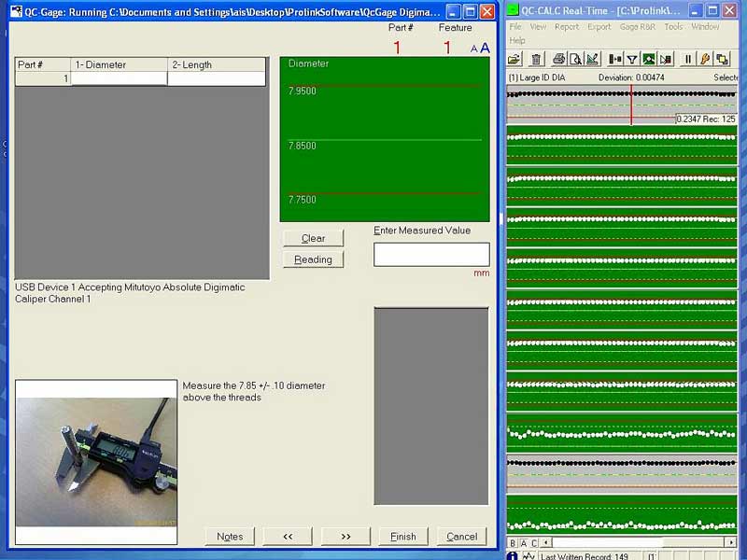The image size is (747, 560).
Task: Open print preview via magnifier page icon
Action: pyautogui.click(x=575, y=59)
